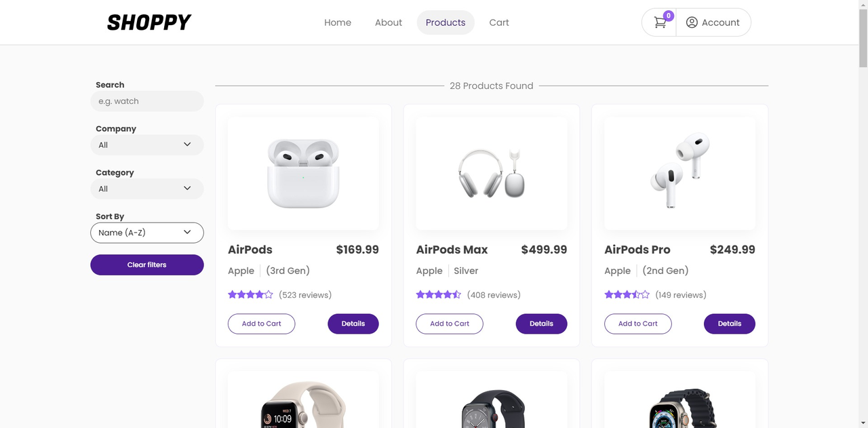This screenshot has height=428, width=868.
Task: Click the star rating for AirPods Max
Action: [x=438, y=294]
